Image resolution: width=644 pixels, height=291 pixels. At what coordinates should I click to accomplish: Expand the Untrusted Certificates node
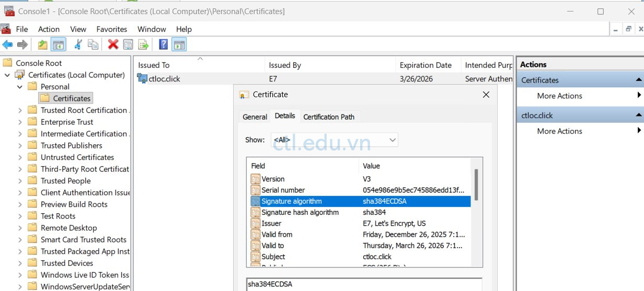tap(20, 157)
